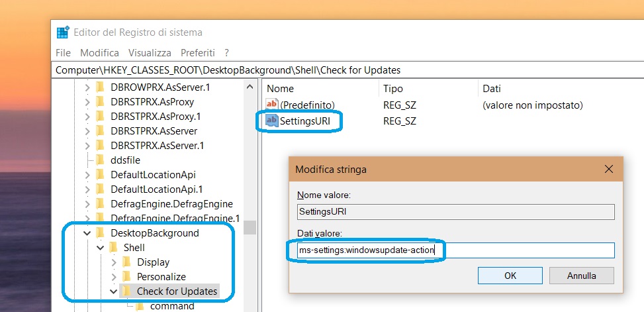
Task: Open the File menu
Action: tap(63, 52)
